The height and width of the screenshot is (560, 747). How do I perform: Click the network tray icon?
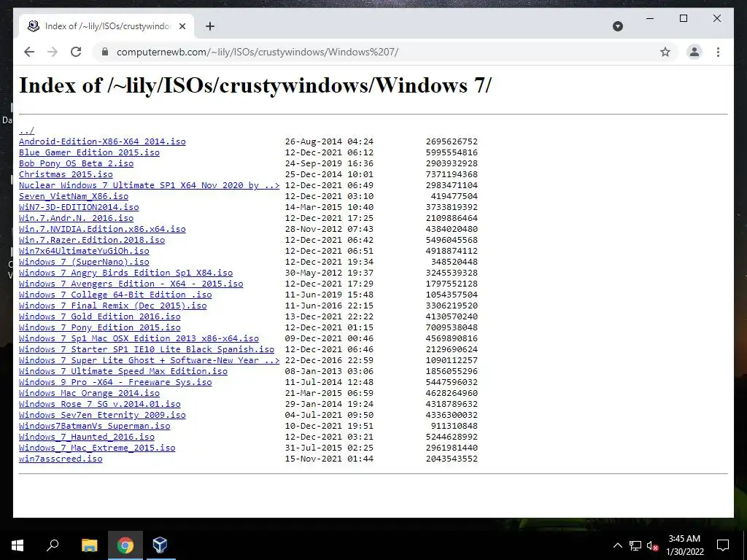[635, 545]
